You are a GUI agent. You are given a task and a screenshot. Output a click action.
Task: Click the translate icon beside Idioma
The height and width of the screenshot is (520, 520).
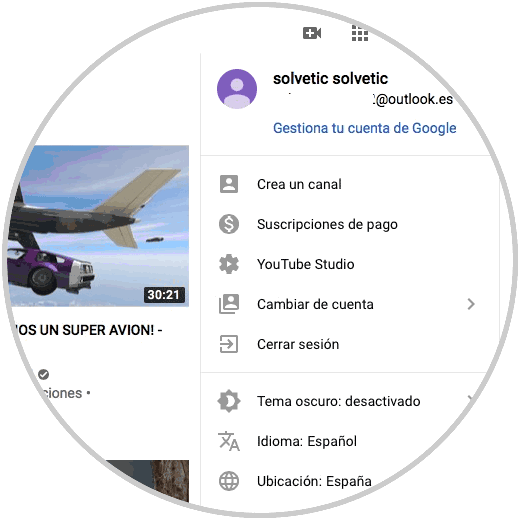[229, 441]
